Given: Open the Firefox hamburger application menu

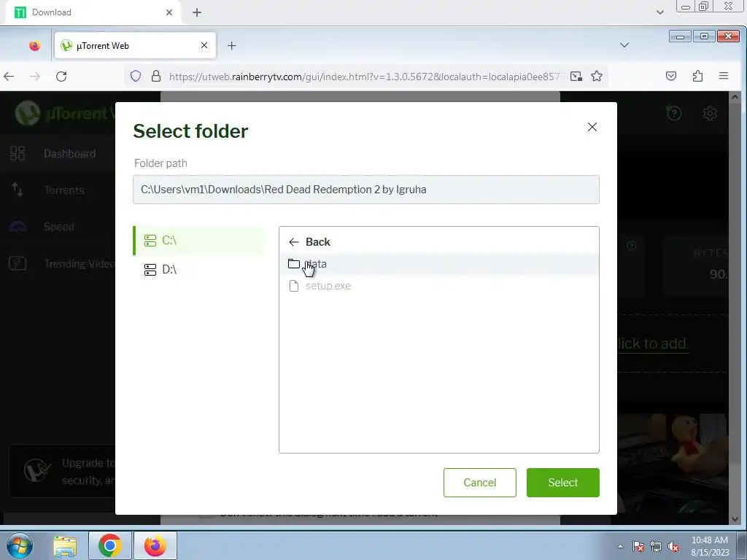Looking at the screenshot, I should click(x=724, y=76).
